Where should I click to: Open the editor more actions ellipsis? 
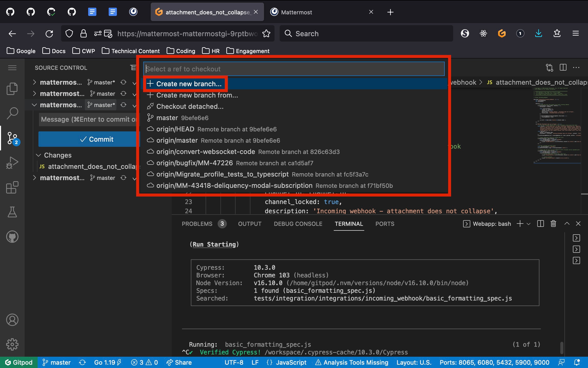[576, 67]
